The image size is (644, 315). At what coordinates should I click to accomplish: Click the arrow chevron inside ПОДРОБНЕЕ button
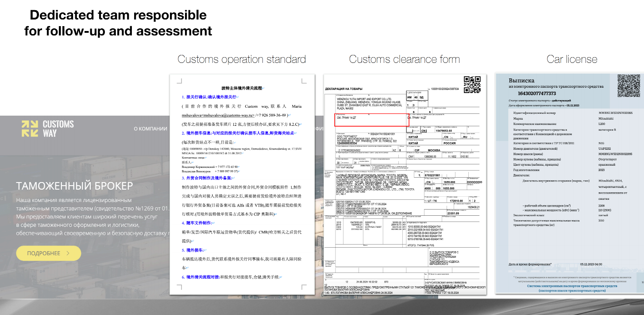pyautogui.click(x=68, y=253)
